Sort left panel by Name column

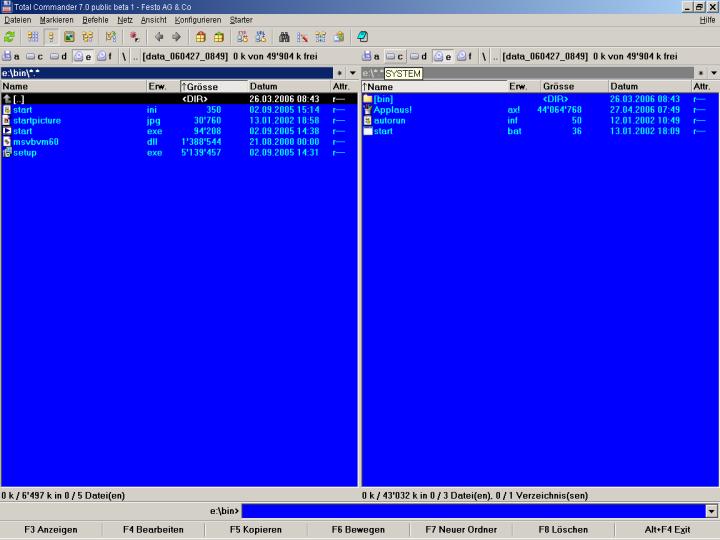[x=73, y=86]
